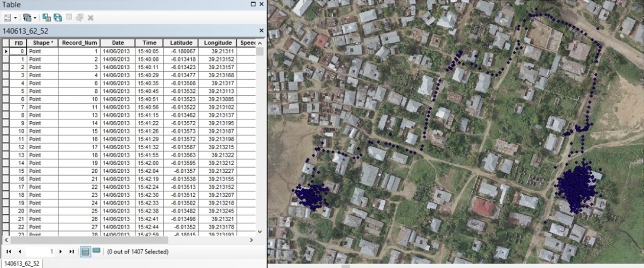The width and height of the screenshot is (644, 268).
Task: Click the horizontal scrollbar right arrow
Action: (252, 240)
